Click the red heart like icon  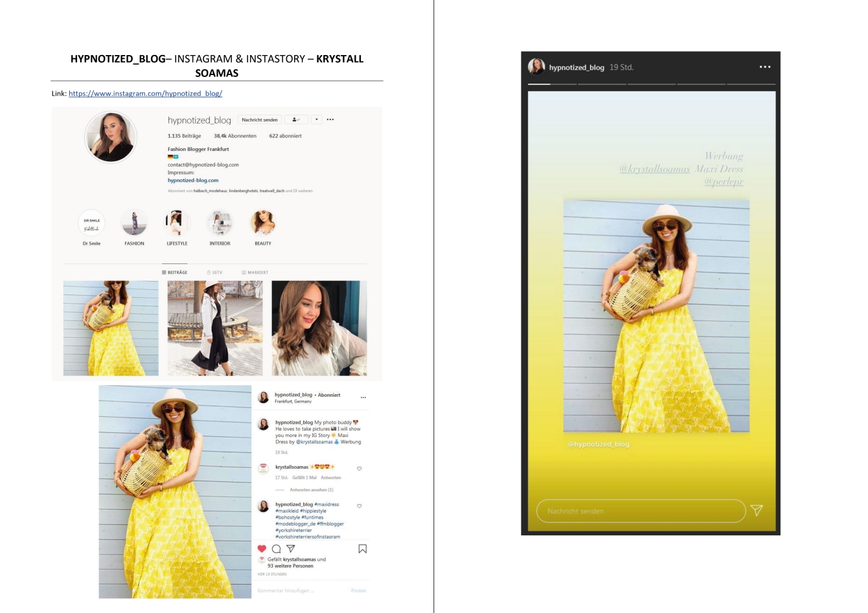click(262, 549)
